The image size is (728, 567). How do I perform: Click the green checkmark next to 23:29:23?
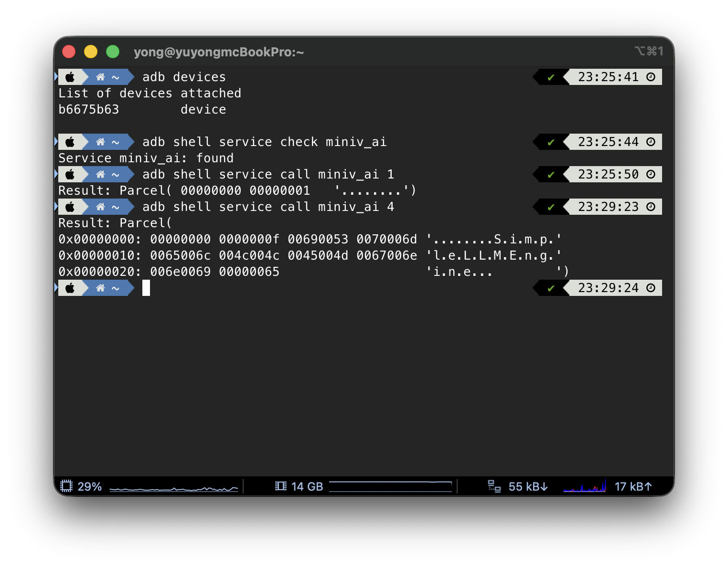click(551, 207)
